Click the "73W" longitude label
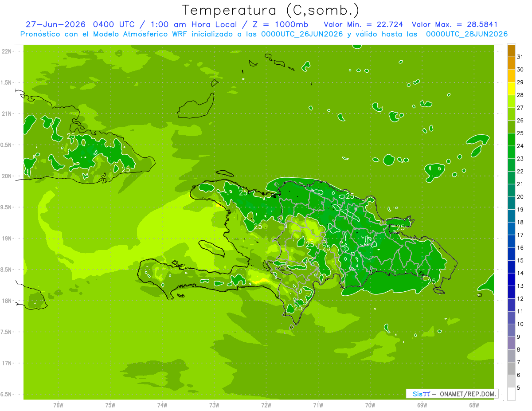 pyautogui.click(x=214, y=405)
